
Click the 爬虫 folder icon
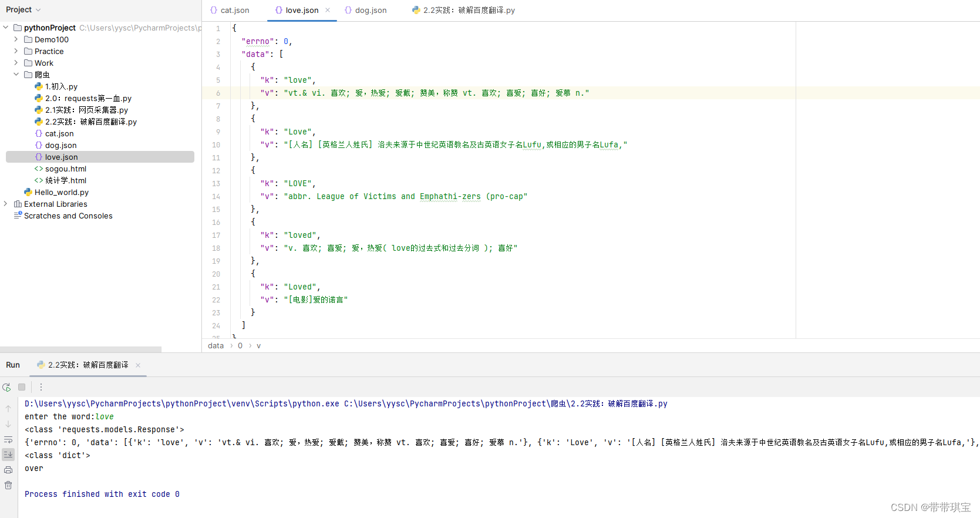tap(28, 75)
